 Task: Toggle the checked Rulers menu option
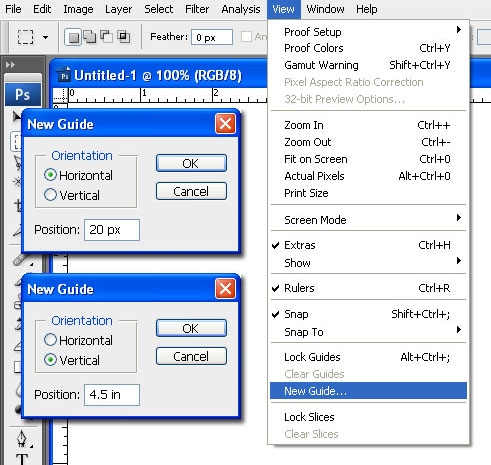(x=368, y=288)
